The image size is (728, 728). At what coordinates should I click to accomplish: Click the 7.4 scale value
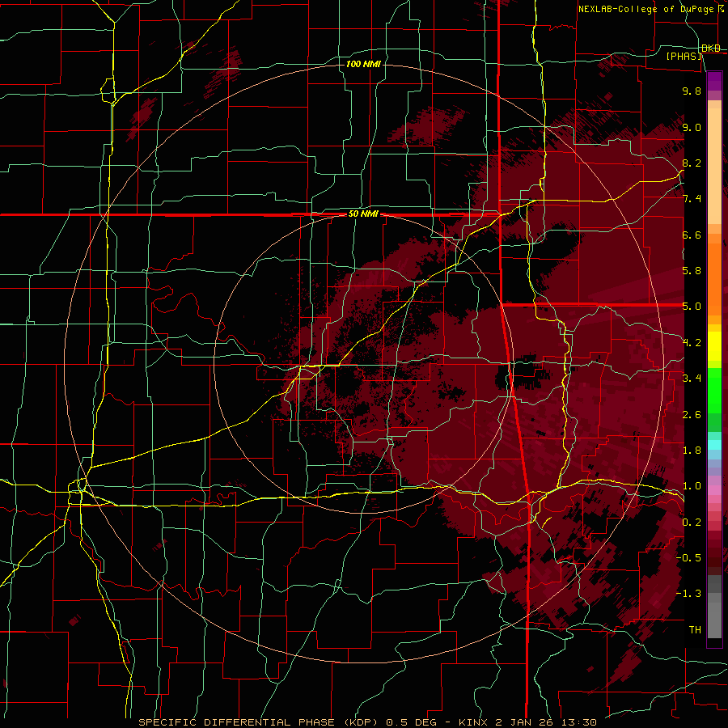pos(692,199)
